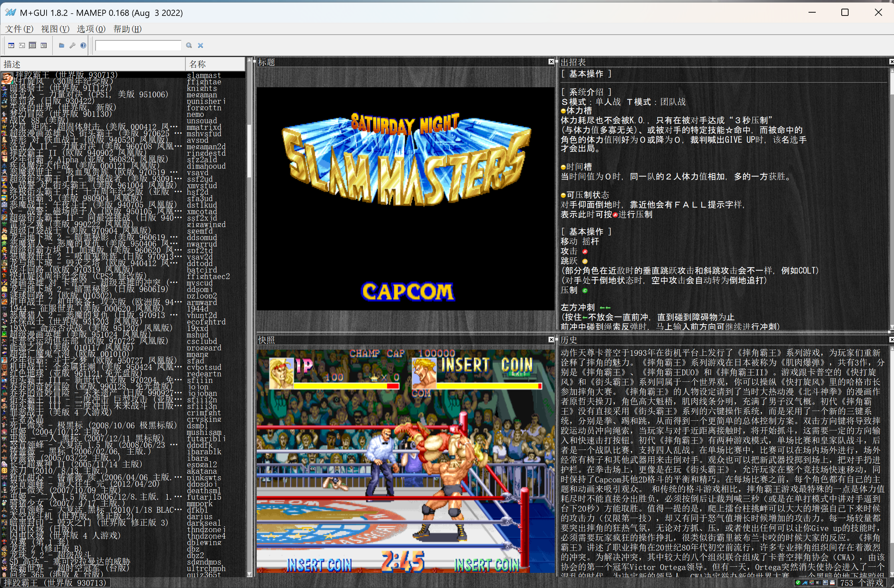This screenshot has width=894, height=588.
Task: Click the floppy disk save status icon
Action: (x=832, y=583)
